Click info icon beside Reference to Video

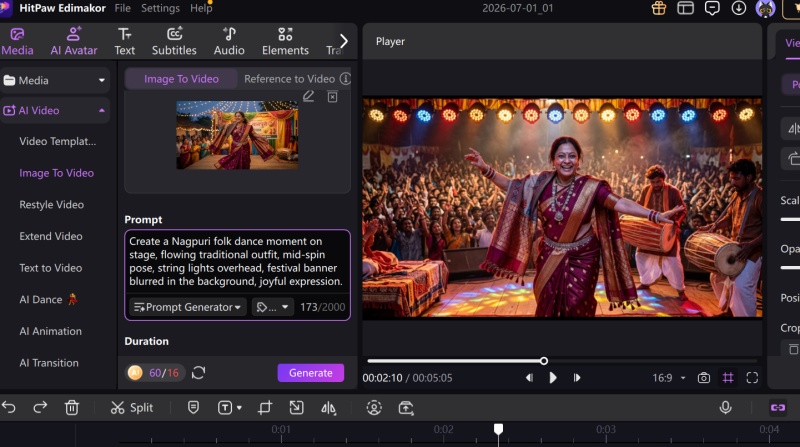(345, 79)
